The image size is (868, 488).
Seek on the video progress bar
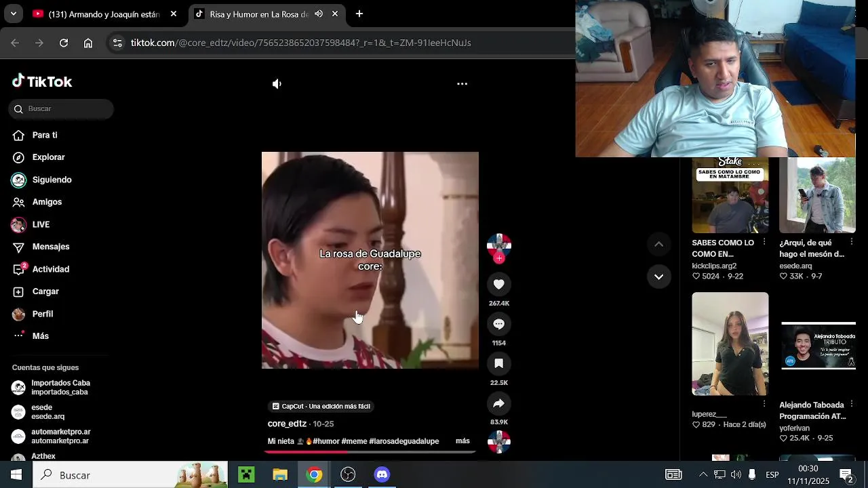click(x=370, y=451)
